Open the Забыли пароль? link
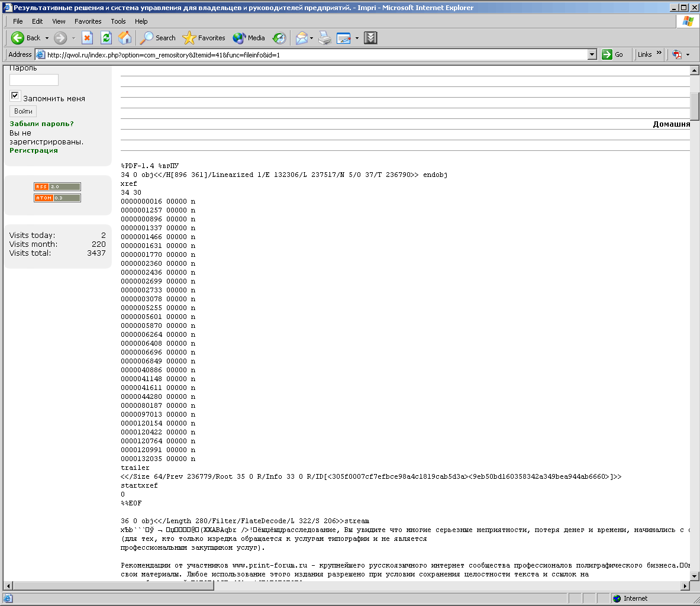 (41, 124)
